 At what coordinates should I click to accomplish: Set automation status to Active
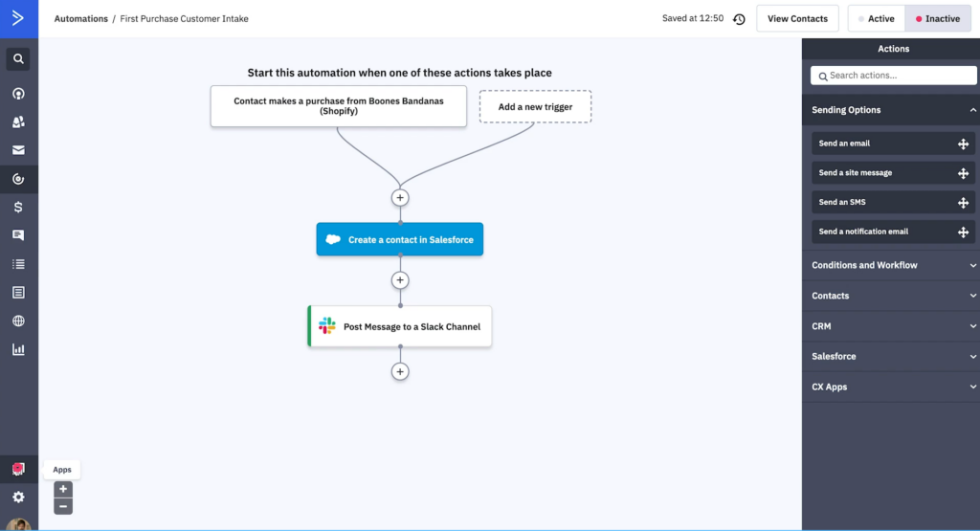point(877,19)
